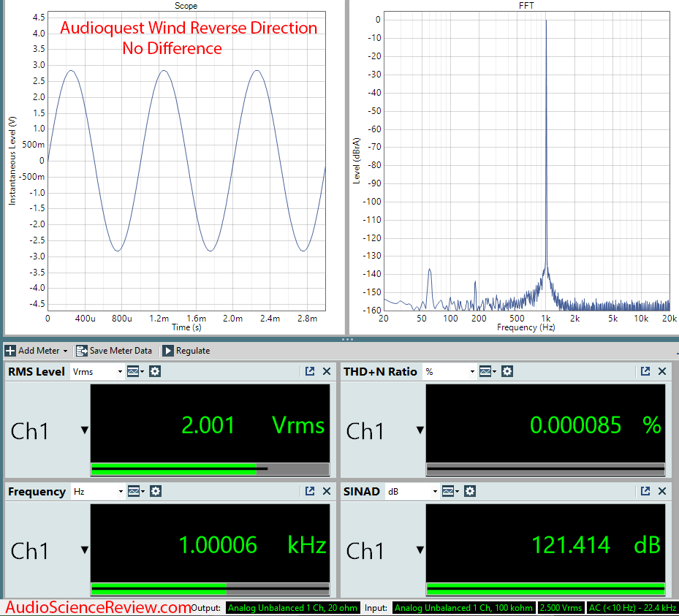Pop out the RMS Level meter
Image resolution: width=679 pixels, height=616 pixels.
point(310,371)
